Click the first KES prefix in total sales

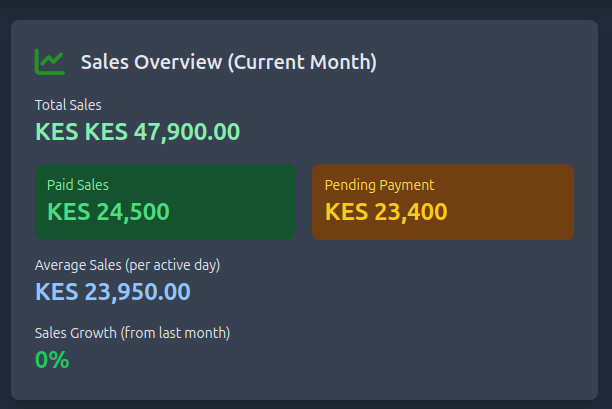[57, 132]
